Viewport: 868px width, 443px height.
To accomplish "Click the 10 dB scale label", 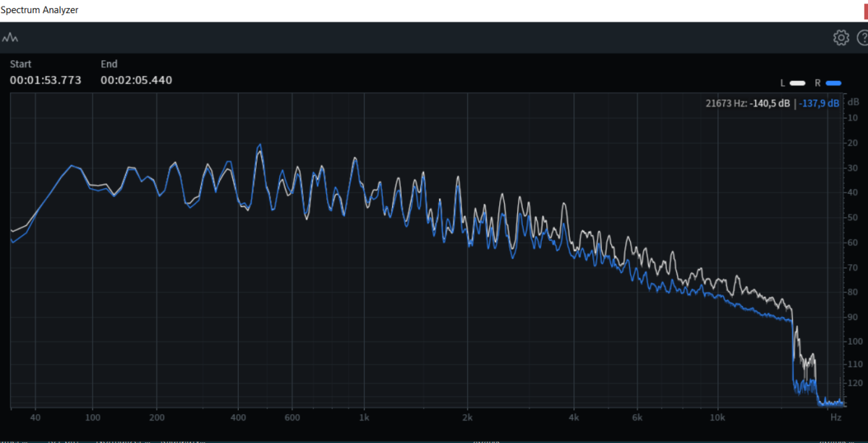I will [853, 118].
